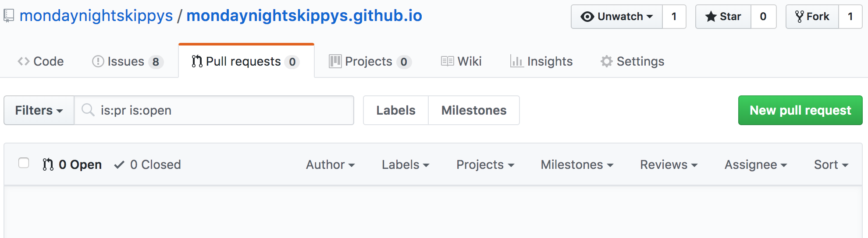This screenshot has width=868, height=238.
Task: Open the Insights tab
Action: coord(541,61)
